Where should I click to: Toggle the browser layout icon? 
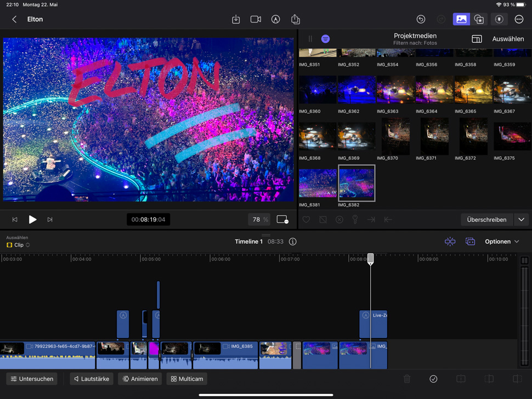coord(477,39)
